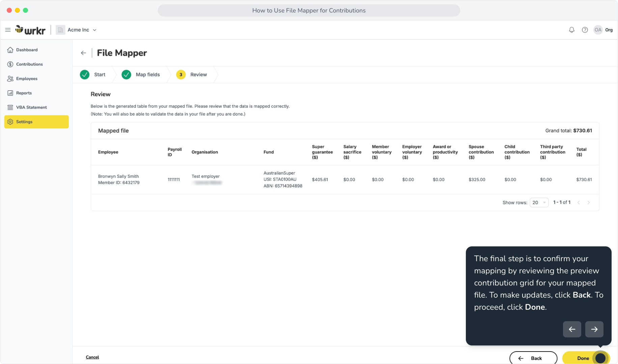Image resolution: width=618 pixels, height=364 pixels.
Task: Open the help question mark icon
Action: pos(585,30)
